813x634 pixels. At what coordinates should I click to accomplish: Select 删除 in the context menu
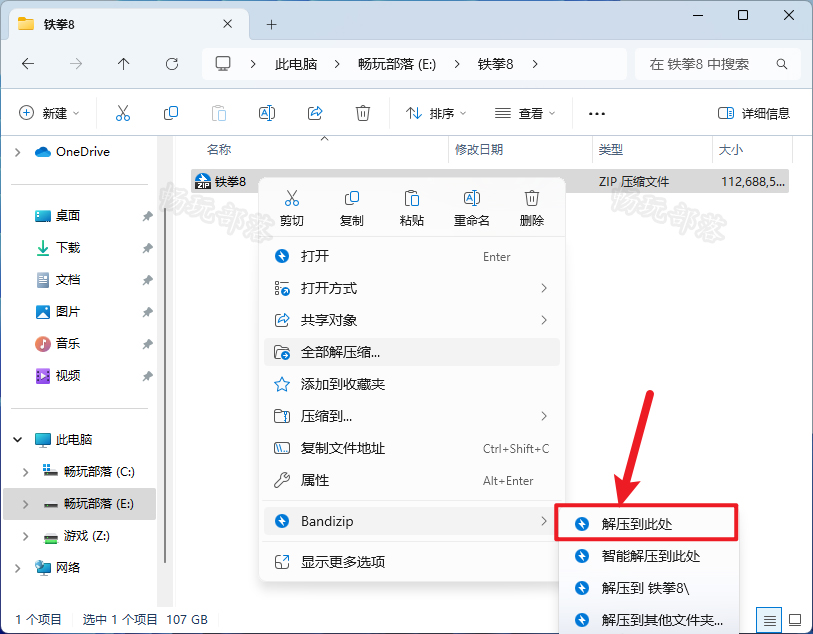pyautogui.click(x=531, y=208)
